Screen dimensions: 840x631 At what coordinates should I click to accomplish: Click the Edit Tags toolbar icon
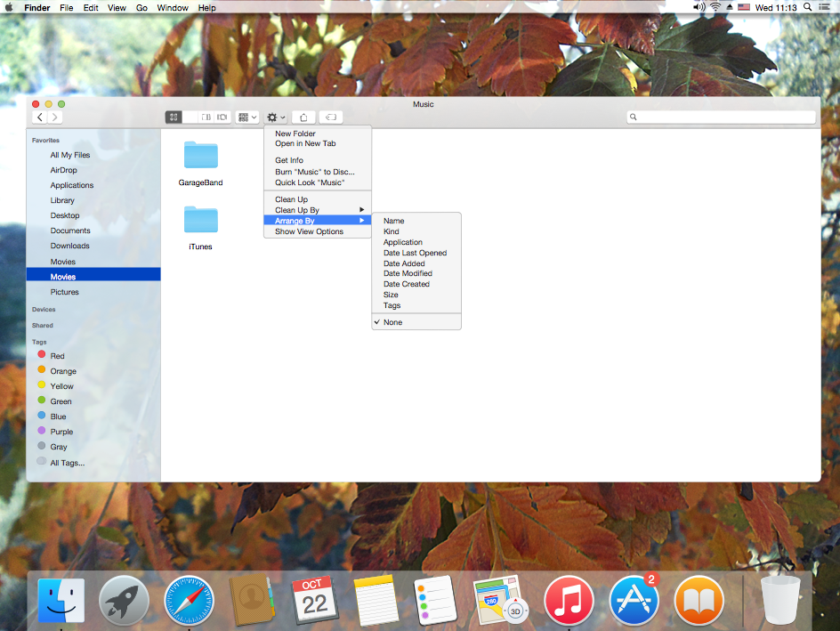[x=330, y=117]
